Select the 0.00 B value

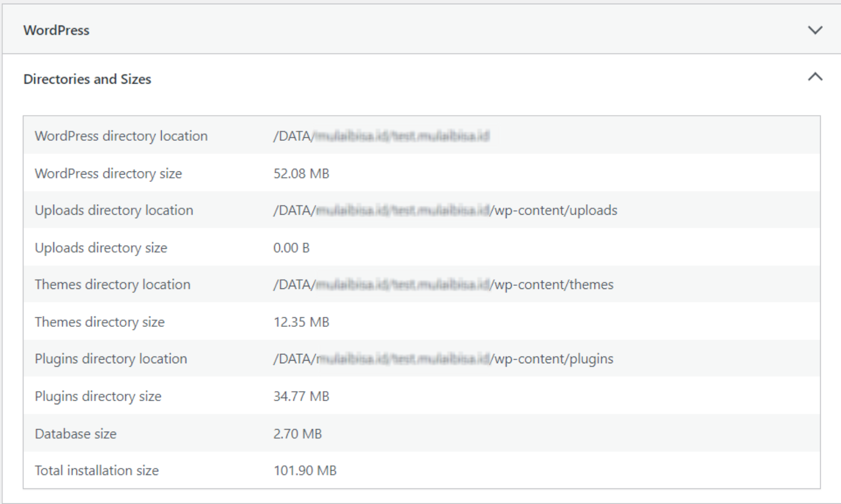pyautogui.click(x=291, y=248)
